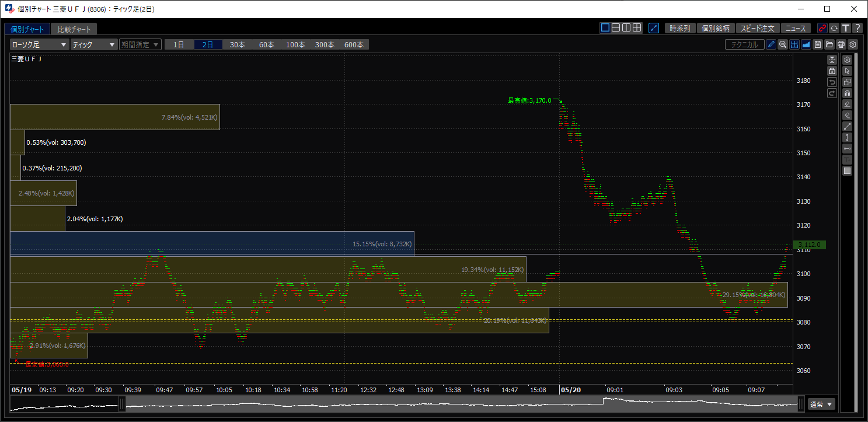Image resolution: width=868 pixels, height=422 pixels.
Task: Toggle the volume-by-price histogram display
Action: 794,44
